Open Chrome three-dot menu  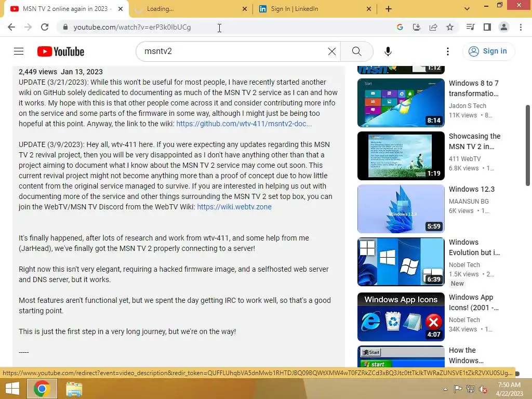click(x=521, y=27)
